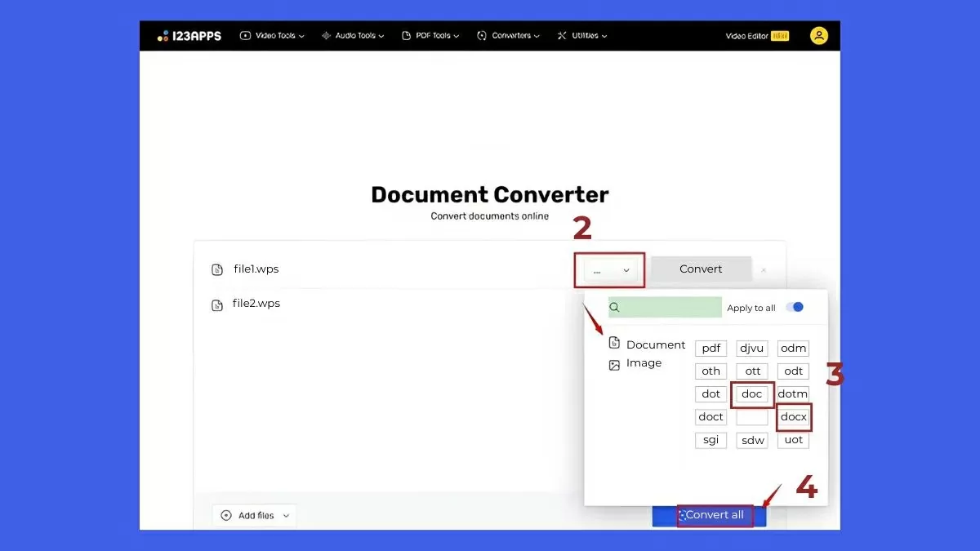Click the Convert button for file1.wps
Screen dimensions: 980x551
(700, 269)
